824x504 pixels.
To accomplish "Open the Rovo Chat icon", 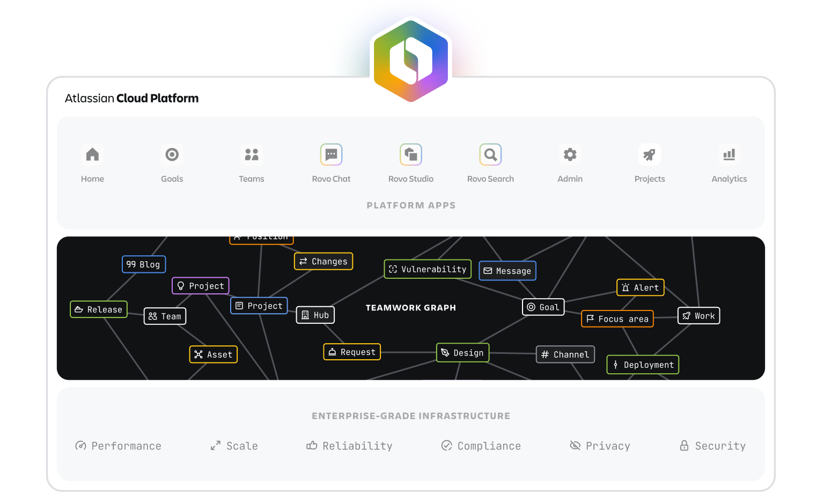I will tap(331, 155).
